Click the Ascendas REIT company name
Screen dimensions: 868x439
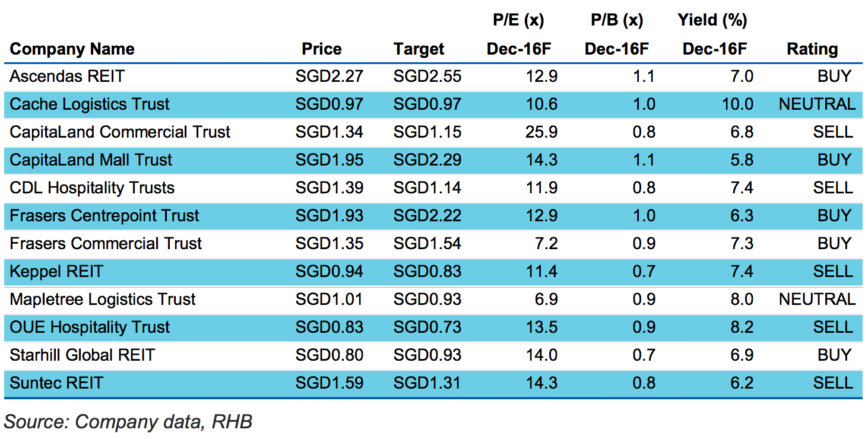pyautogui.click(x=67, y=77)
